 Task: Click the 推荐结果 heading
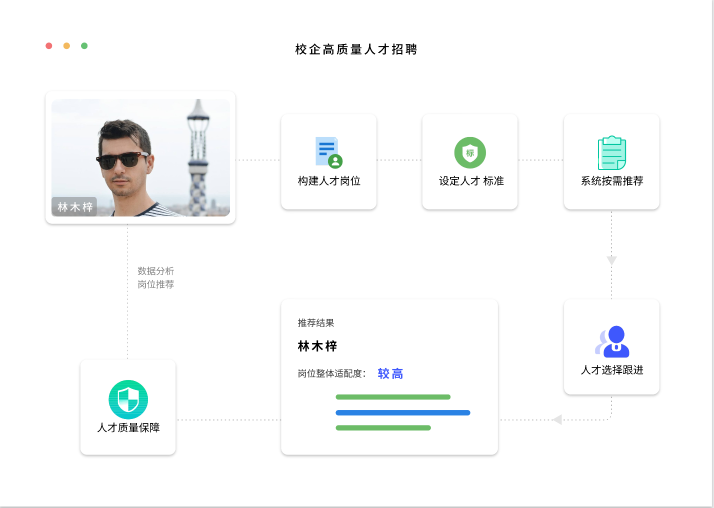point(316,323)
